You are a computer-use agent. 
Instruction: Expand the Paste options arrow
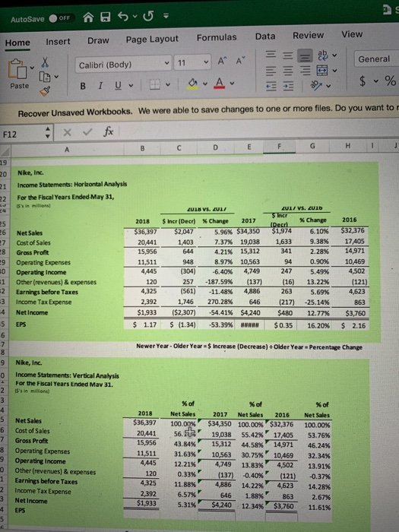coord(32,68)
